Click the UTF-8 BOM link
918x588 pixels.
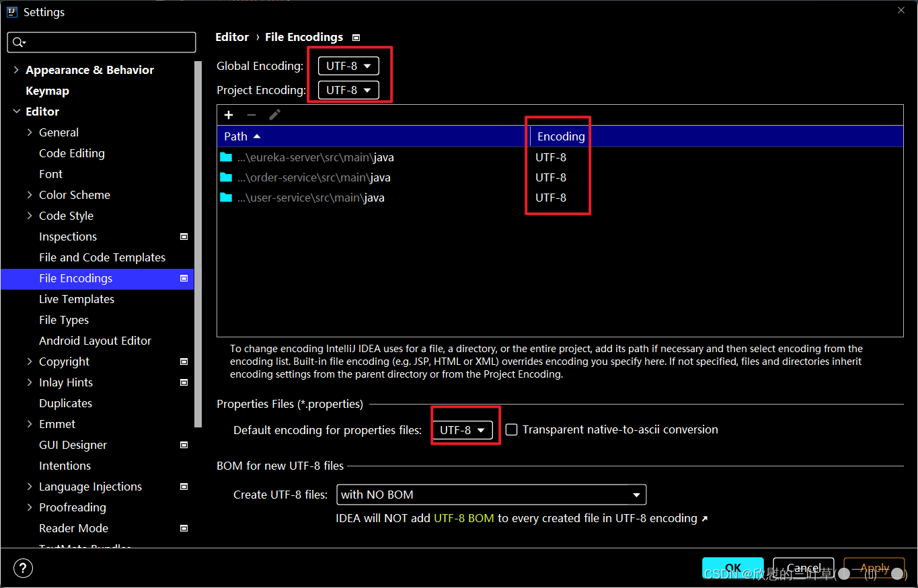[464, 518]
